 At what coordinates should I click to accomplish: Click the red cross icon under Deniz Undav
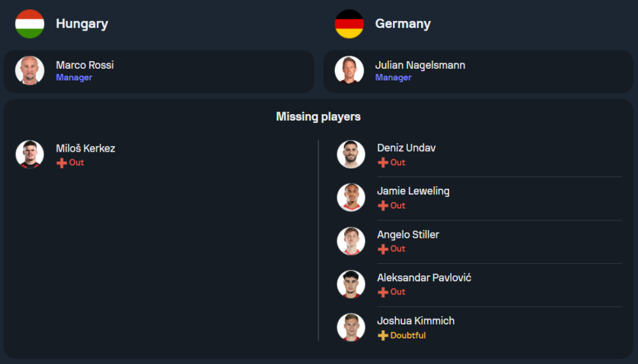click(383, 163)
